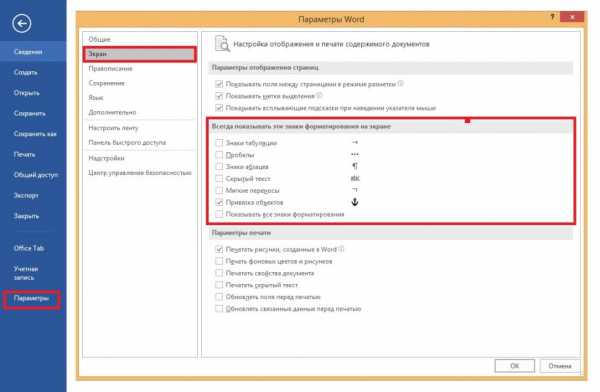Image resolution: width=600 pixels, height=392 pixels.
Task: Click the back arrow circle icon
Action: 21,24
